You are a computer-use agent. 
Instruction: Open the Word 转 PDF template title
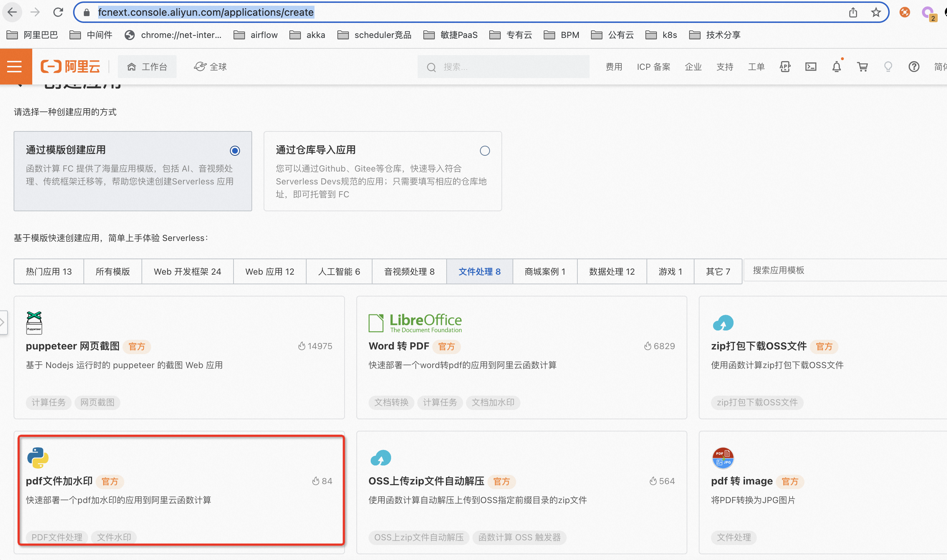coord(399,346)
